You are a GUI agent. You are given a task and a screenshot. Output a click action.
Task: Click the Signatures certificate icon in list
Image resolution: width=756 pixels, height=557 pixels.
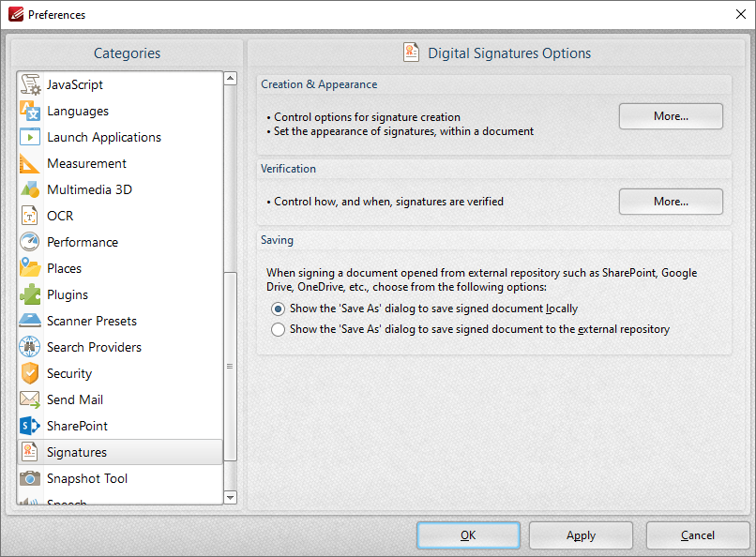pyautogui.click(x=29, y=452)
